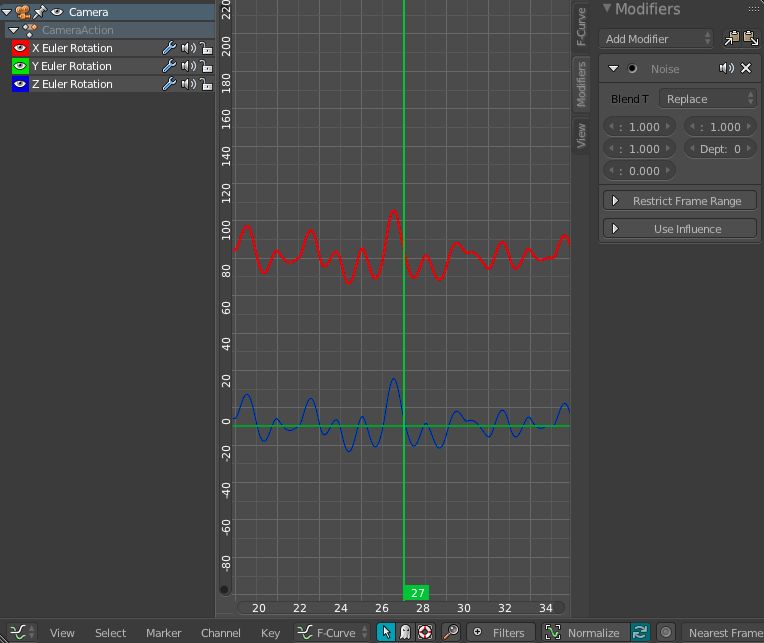
Task: Select the Z Euler Rotation channel name
Action: [x=72, y=84]
